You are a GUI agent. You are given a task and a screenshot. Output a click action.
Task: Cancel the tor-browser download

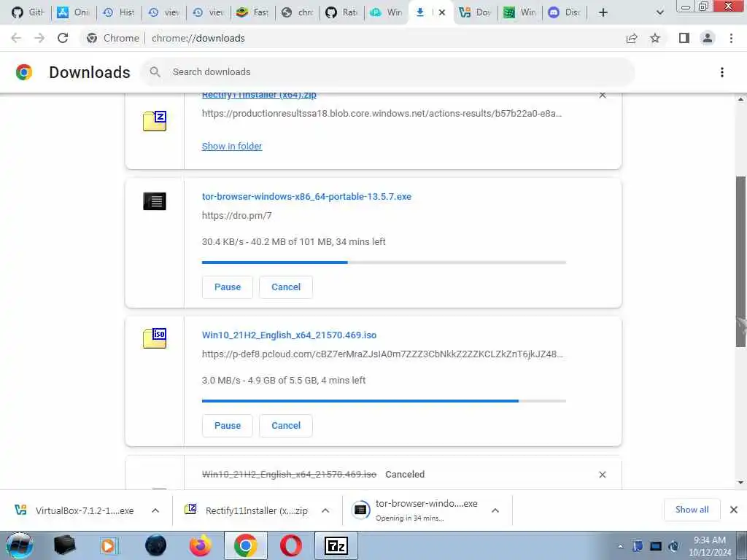286,287
